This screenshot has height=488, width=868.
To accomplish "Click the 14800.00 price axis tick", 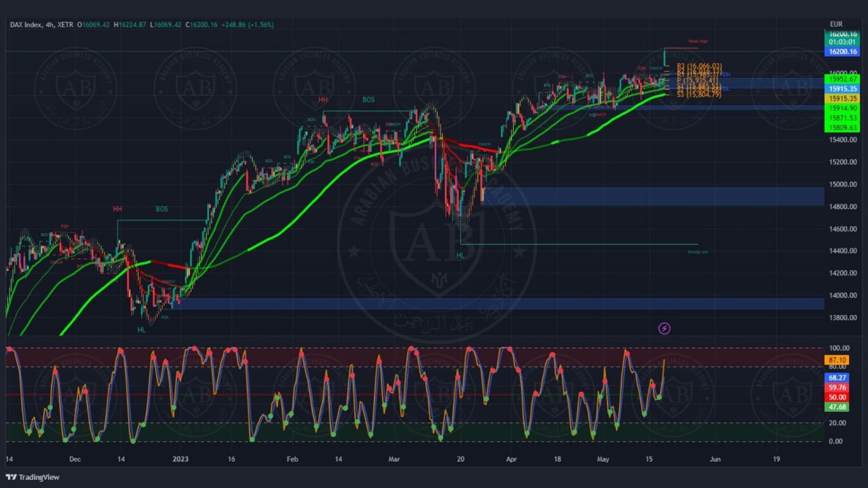I will [x=843, y=207].
